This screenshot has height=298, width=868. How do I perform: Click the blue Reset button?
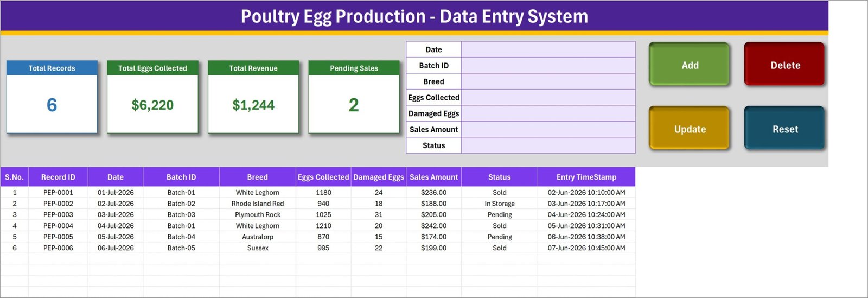785,129
